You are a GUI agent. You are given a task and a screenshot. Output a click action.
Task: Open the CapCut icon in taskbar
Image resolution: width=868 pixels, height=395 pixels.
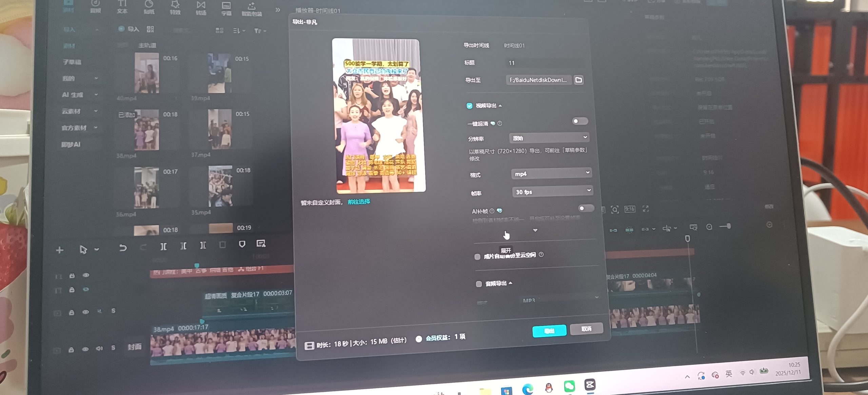point(590,385)
